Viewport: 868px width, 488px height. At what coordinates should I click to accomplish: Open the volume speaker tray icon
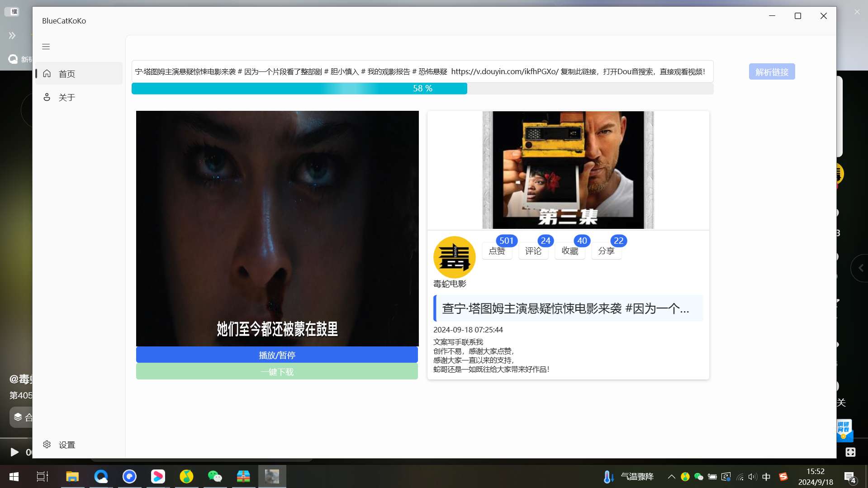[753, 477]
